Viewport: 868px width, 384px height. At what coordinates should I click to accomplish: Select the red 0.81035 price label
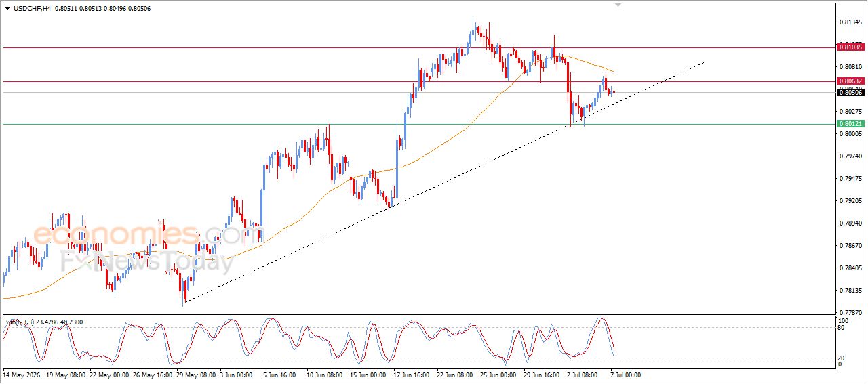[850, 47]
